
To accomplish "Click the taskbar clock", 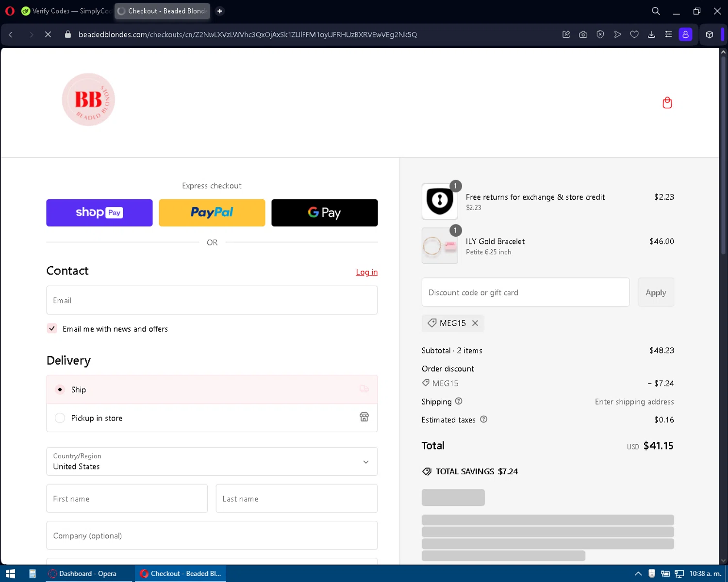I will [x=705, y=574].
